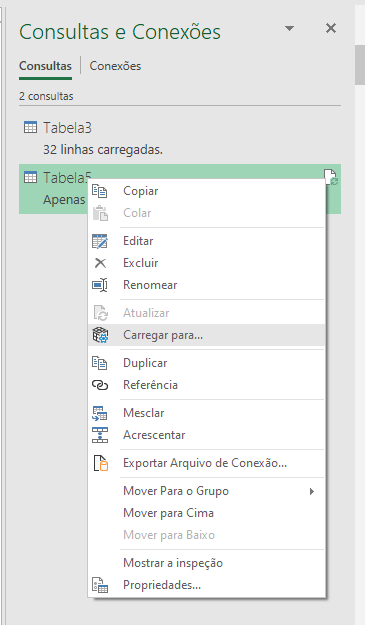Click '32 linhas carregadas.' text
Image resolution: width=365 pixels, height=625 pixels.
pos(103,149)
